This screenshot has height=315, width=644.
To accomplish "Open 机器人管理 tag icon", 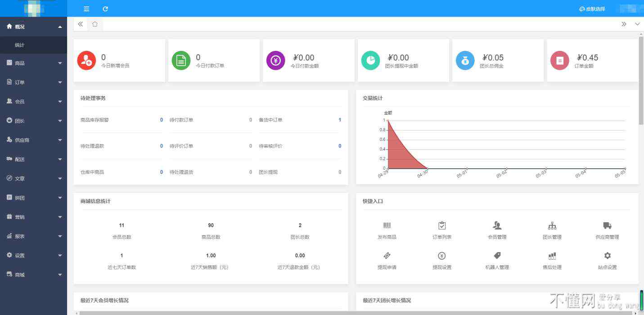I will click(497, 256).
